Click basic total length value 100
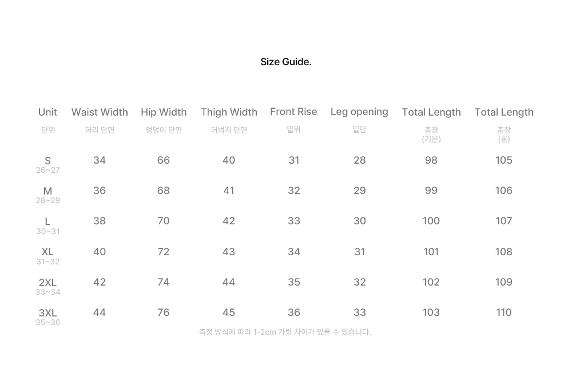Image resolution: width=572 pixels, height=392 pixels. pos(431,221)
